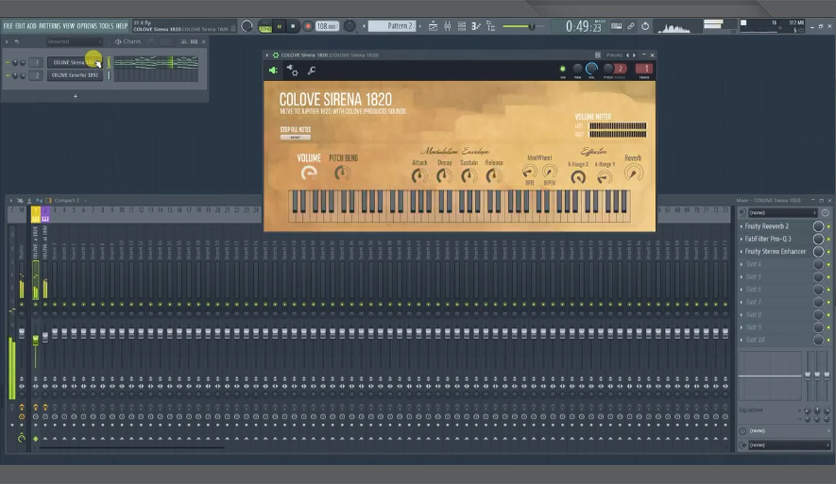The width and height of the screenshot is (836, 484).
Task: Click the Reverb knob in Effector section
Action: point(633,172)
